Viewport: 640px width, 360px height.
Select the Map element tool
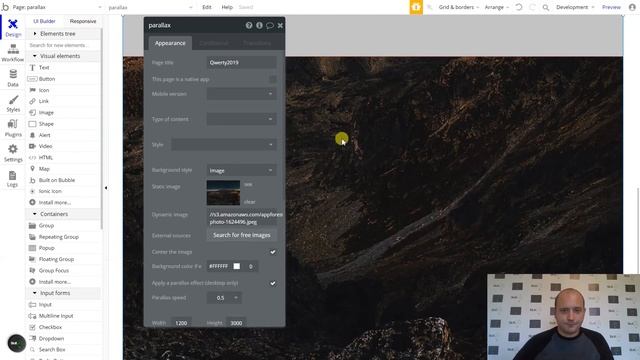44,169
